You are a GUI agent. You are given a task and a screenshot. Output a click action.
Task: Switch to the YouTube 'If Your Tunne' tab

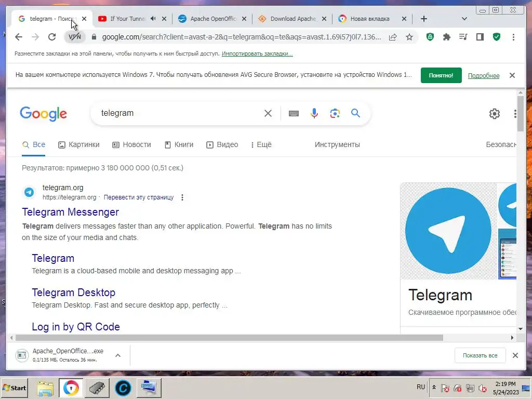pos(127,19)
